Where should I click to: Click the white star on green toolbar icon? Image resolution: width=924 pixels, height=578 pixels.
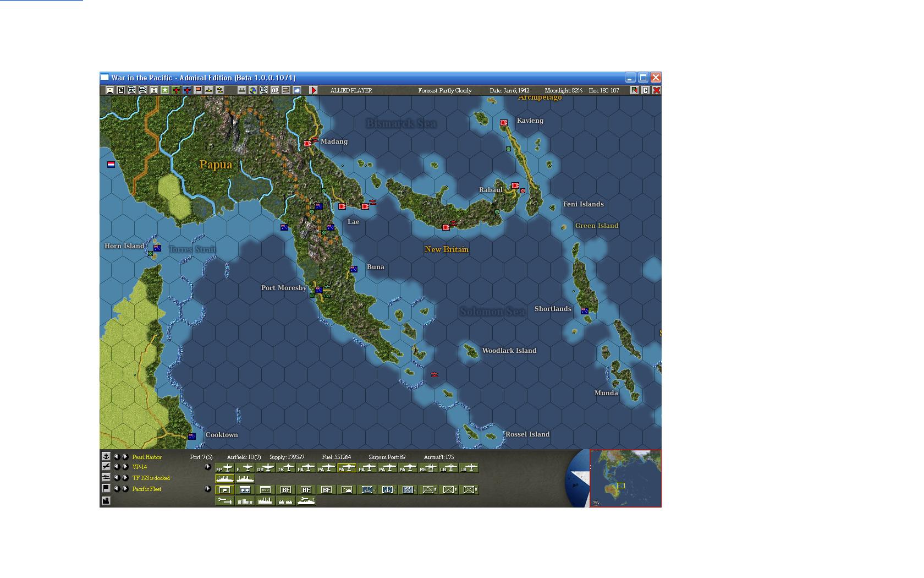click(x=165, y=90)
